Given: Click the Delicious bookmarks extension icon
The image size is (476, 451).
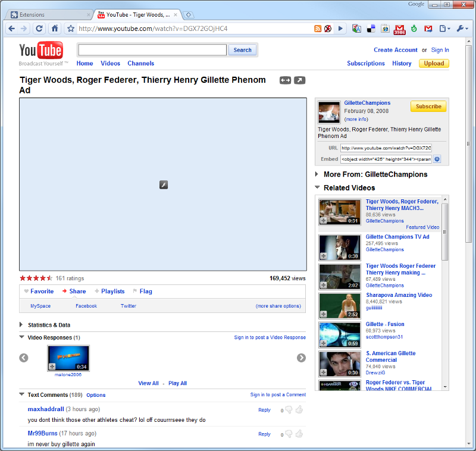Looking at the screenshot, I should click(x=371, y=29).
